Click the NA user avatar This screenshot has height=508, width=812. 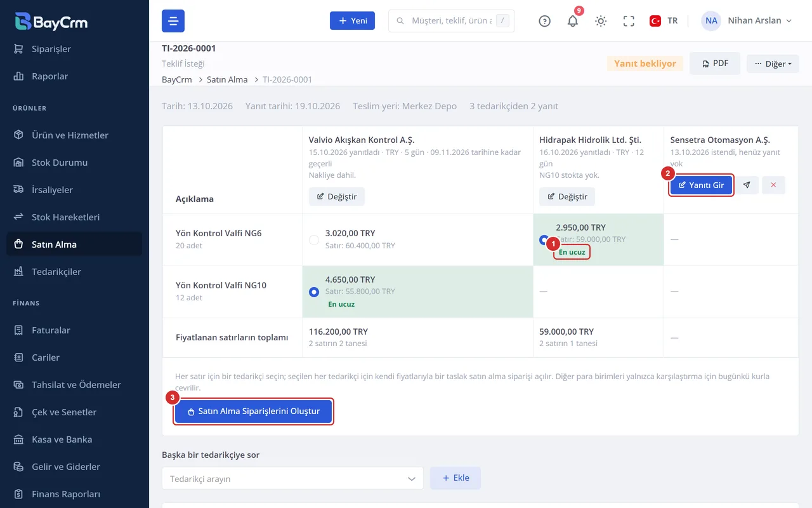pyautogui.click(x=711, y=21)
